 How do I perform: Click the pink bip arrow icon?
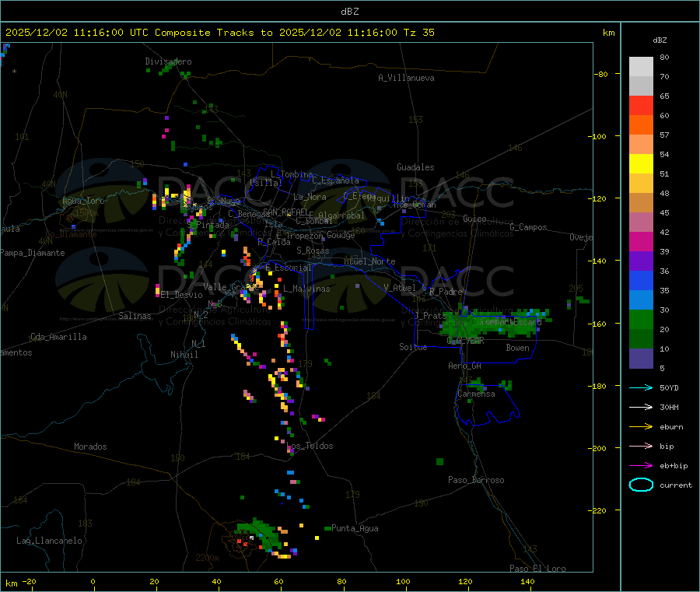(641, 446)
